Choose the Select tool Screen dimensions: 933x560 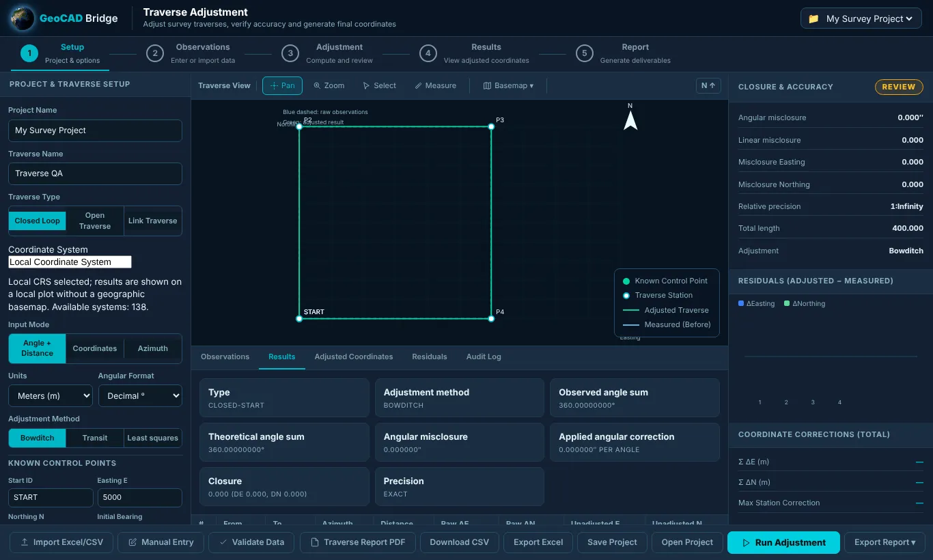coord(379,85)
